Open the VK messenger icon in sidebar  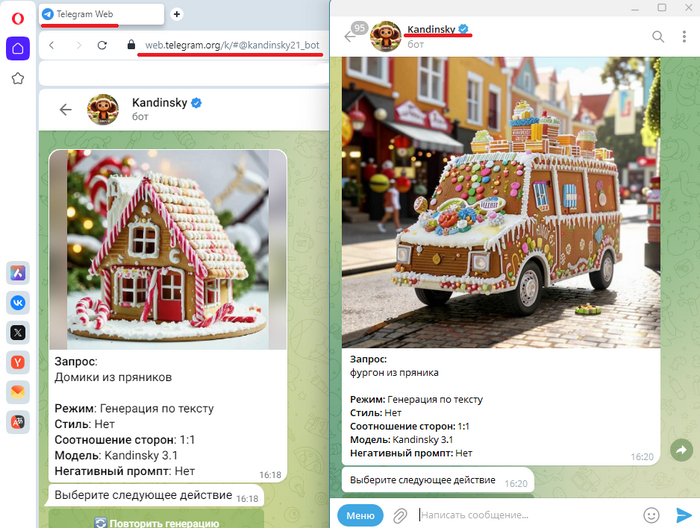18,303
